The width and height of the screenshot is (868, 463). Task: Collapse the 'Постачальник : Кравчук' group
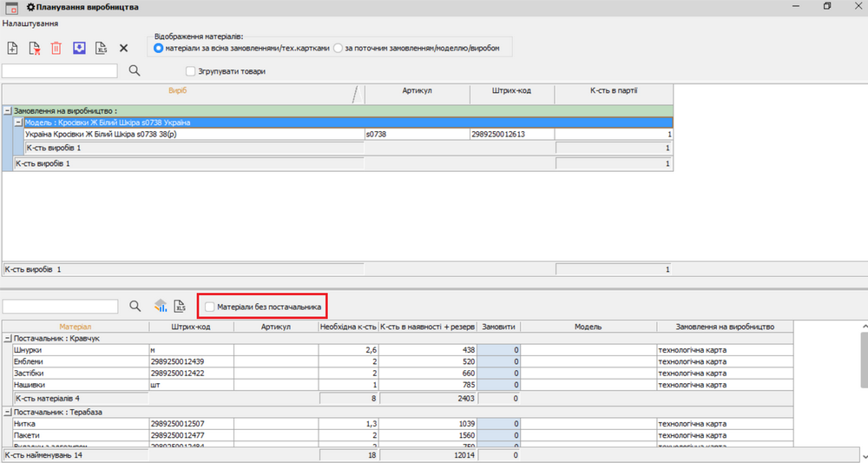8,338
